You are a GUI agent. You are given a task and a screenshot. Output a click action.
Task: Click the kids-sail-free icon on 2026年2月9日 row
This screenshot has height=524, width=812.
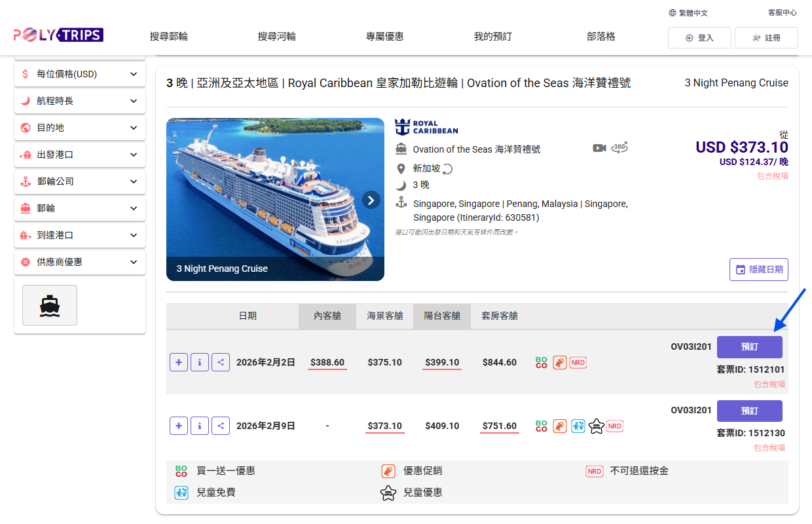click(578, 426)
